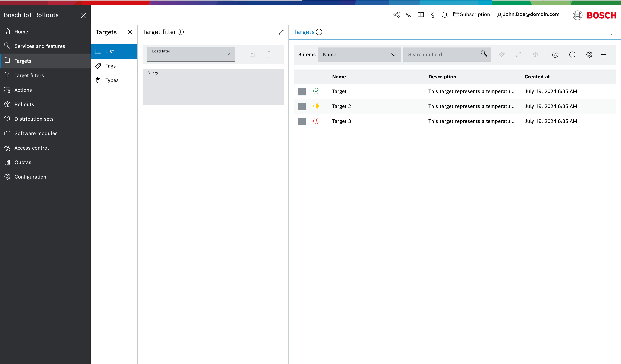The width and height of the screenshot is (621, 364).
Task: Expand the Load filter dropdown
Action: click(x=191, y=54)
